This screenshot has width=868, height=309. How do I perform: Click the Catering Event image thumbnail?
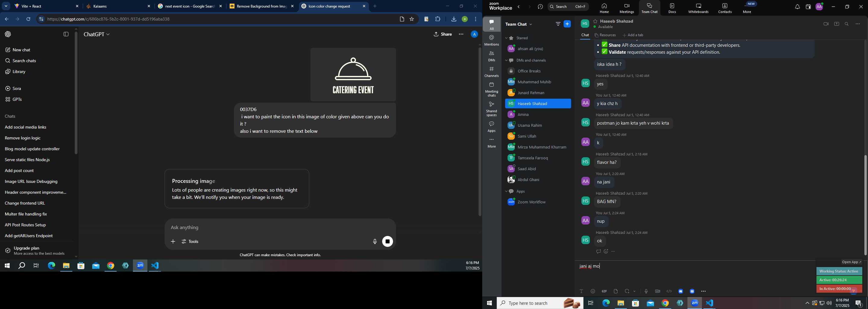tap(353, 75)
